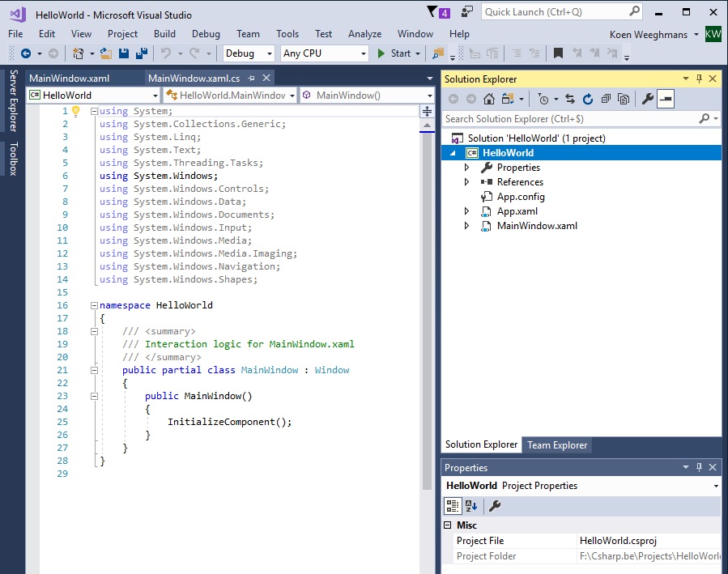Click Sync with Active Document icon
This screenshot has height=574, width=728.
point(569,99)
